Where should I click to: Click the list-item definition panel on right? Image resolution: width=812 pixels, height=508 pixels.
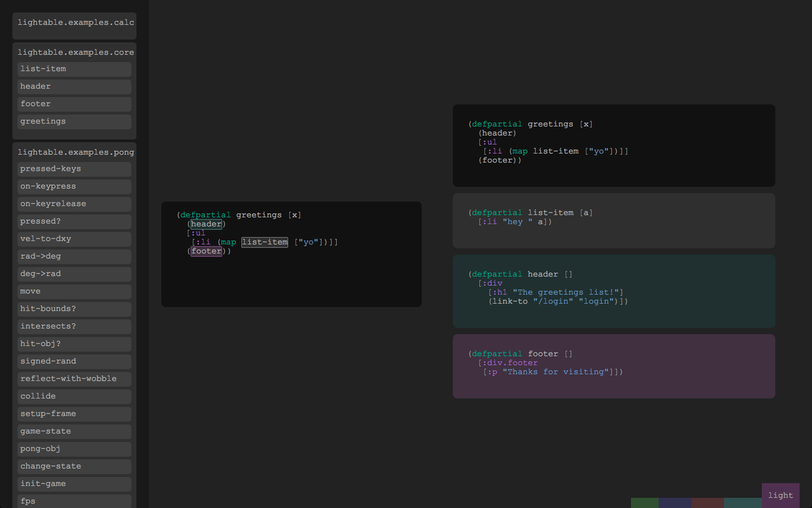(x=614, y=220)
